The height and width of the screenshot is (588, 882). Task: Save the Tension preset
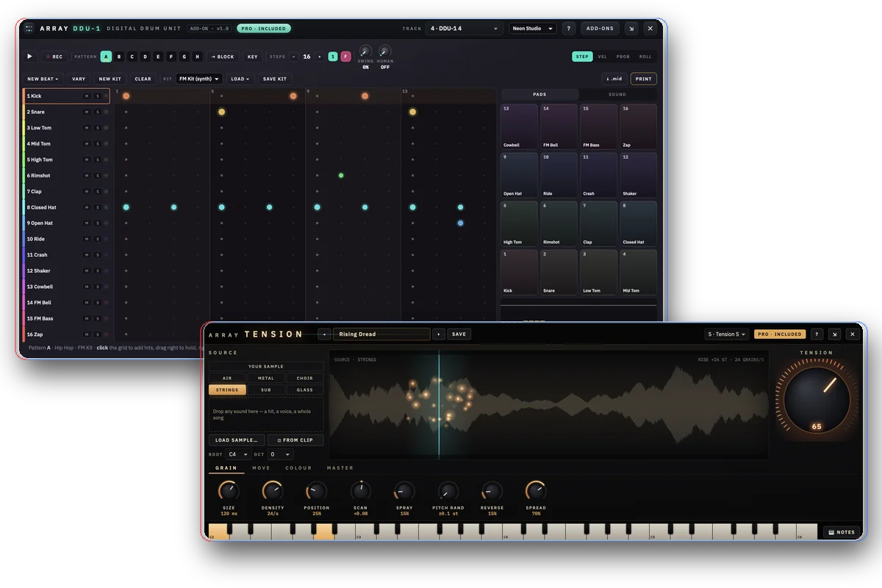459,334
